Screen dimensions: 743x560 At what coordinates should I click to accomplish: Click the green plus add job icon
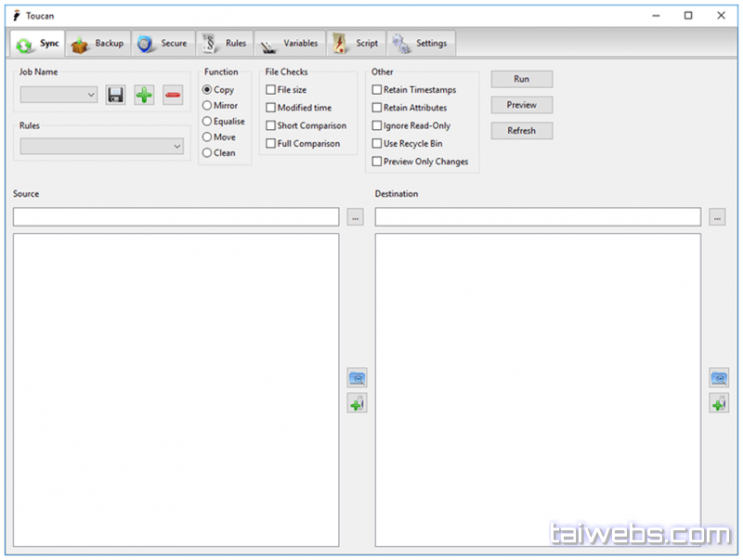pos(144,95)
